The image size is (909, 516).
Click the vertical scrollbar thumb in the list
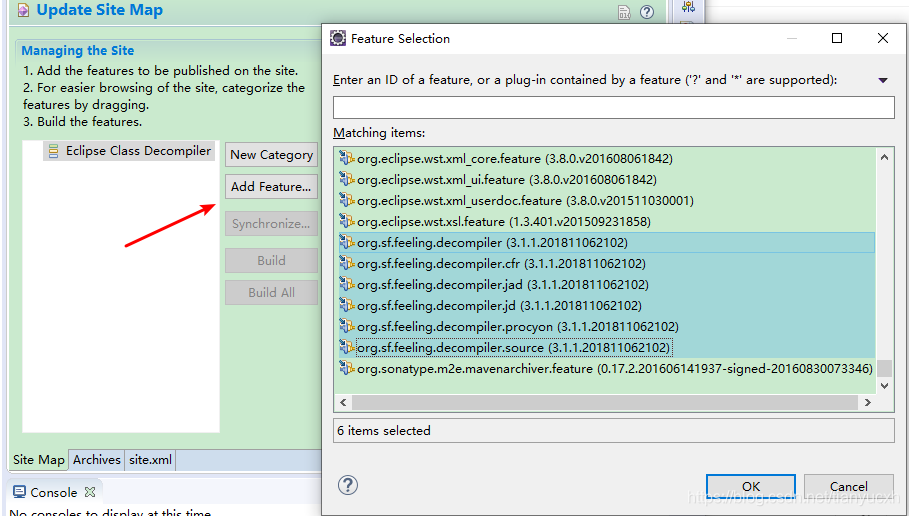coord(884,368)
